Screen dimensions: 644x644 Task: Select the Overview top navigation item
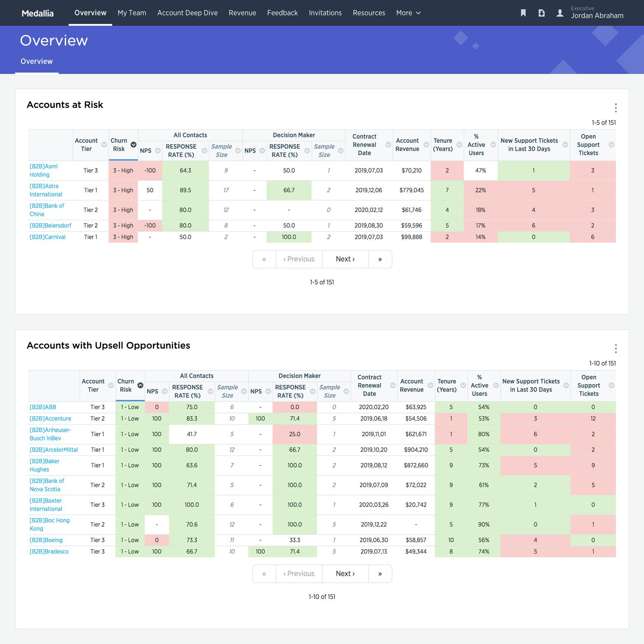[x=90, y=13]
